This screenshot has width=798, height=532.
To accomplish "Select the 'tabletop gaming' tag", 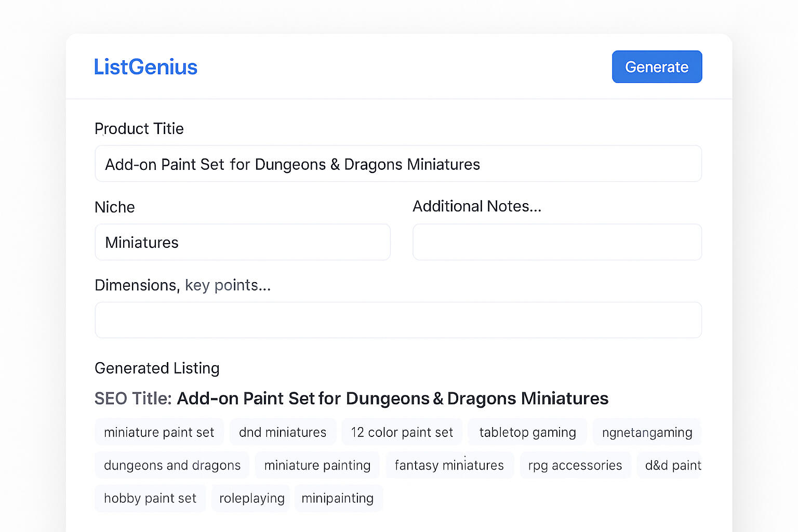I will click(x=527, y=432).
